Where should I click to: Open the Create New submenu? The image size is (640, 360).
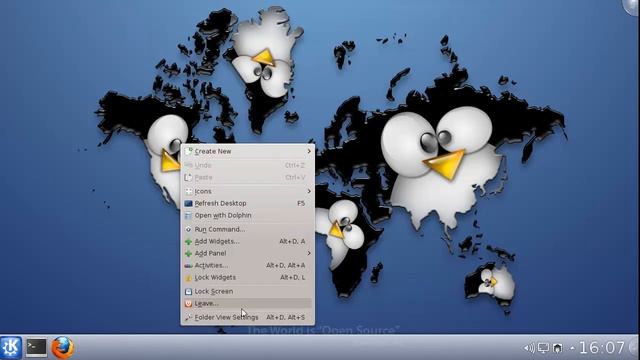(248, 151)
